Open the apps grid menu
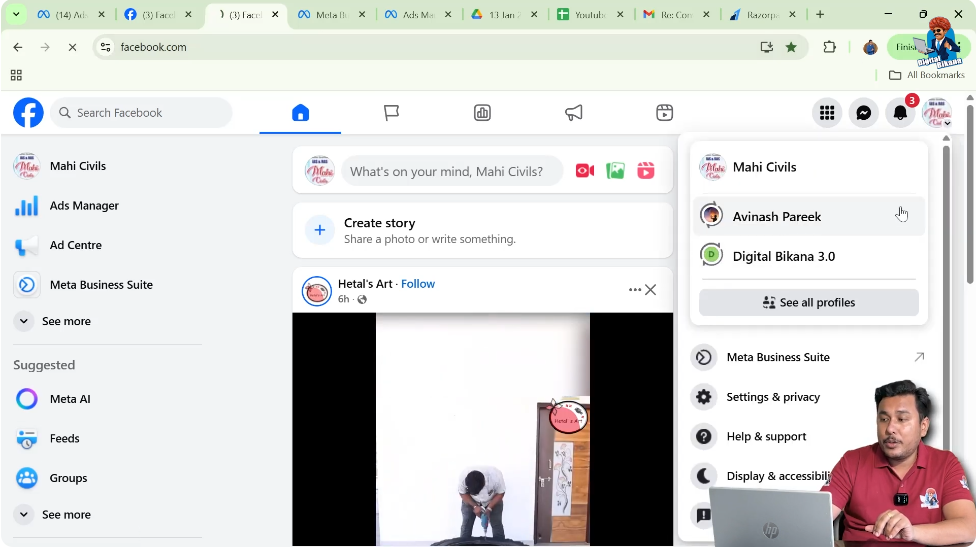Image resolution: width=977 pixels, height=549 pixels. [x=827, y=113]
